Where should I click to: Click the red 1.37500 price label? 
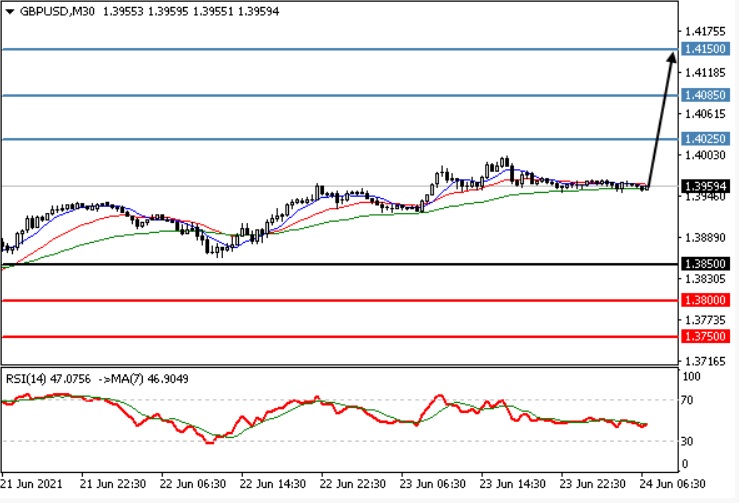(705, 336)
